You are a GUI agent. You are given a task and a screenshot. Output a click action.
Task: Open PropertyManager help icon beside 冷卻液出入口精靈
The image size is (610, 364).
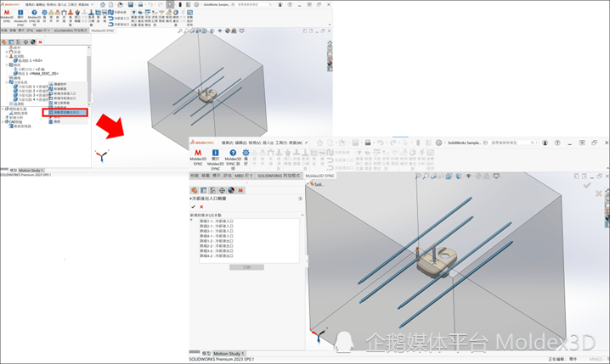pyautogui.click(x=300, y=199)
